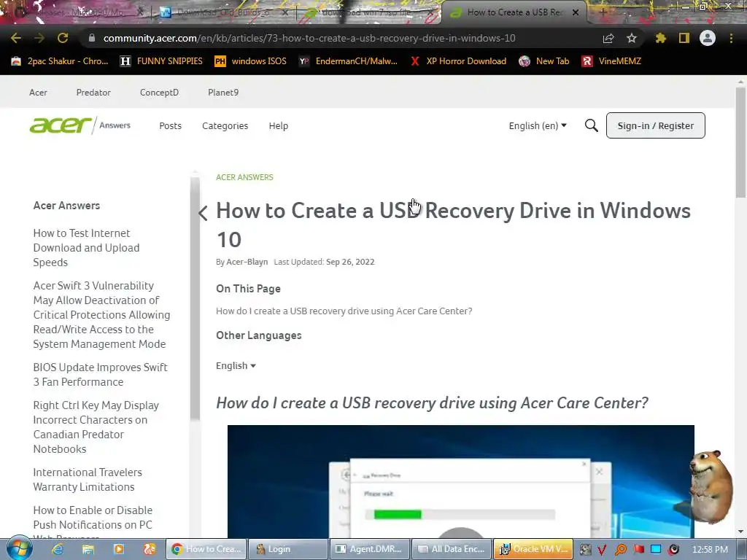Go to the Planet9 brand link
The width and height of the screenshot is (747, 560).
(223, 93)
